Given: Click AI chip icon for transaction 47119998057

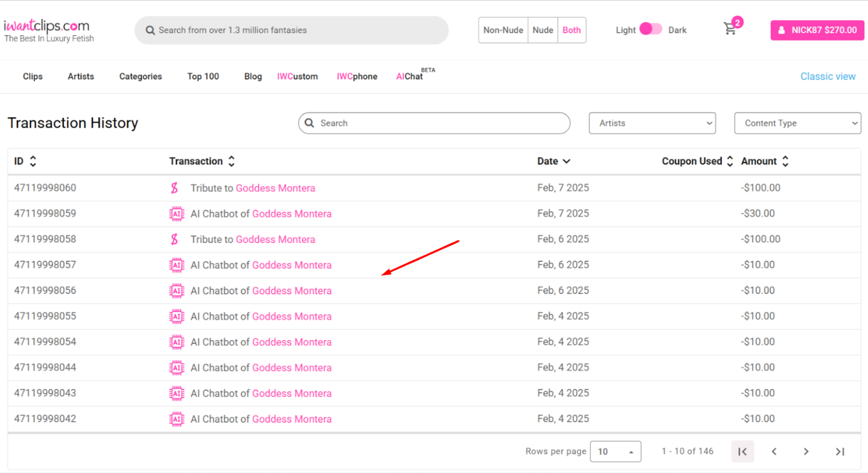Looking at the screenshot, I should point(176,265).
